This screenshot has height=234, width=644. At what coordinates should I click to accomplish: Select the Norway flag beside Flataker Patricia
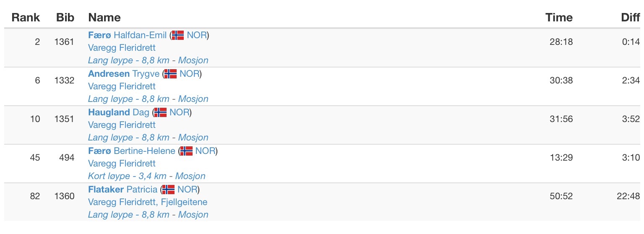click(168, 190)
